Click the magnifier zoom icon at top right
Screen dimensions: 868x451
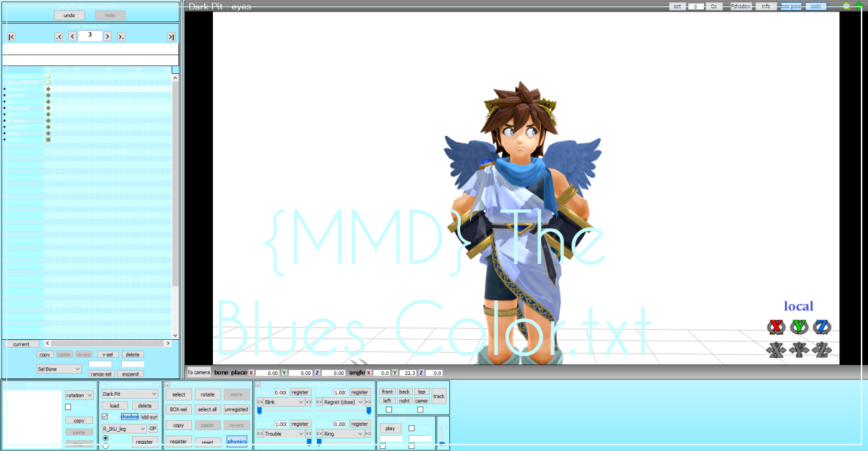[846, 6]
